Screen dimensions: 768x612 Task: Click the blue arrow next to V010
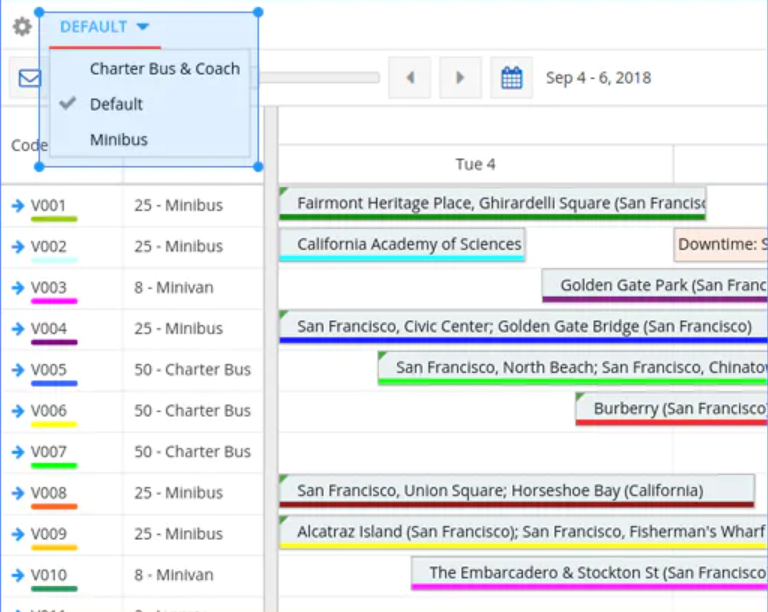coord(18,575)
